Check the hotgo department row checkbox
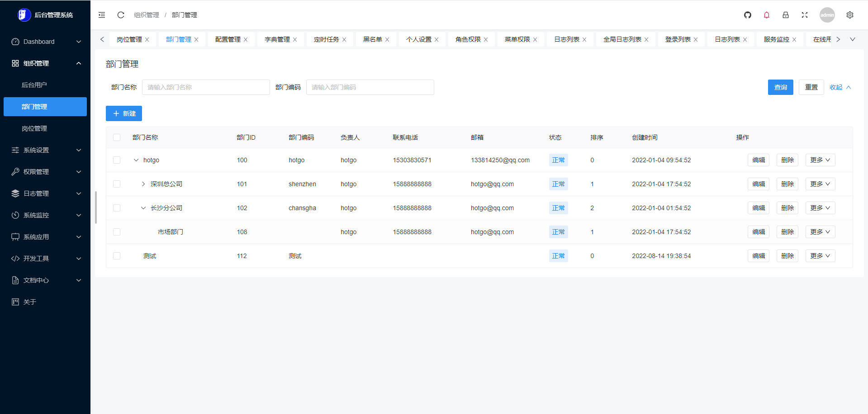The height and width of the screenshot is (414, 868). (x=117, y=160)
